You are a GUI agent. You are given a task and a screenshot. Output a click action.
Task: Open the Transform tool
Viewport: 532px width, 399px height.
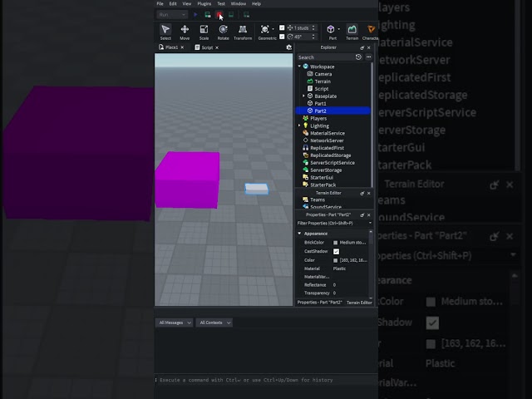coord(243,32)
